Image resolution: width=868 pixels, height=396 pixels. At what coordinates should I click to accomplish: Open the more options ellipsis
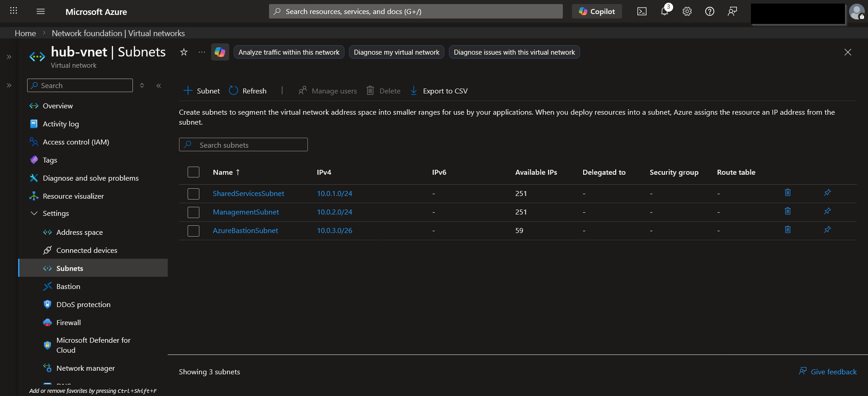202,52
